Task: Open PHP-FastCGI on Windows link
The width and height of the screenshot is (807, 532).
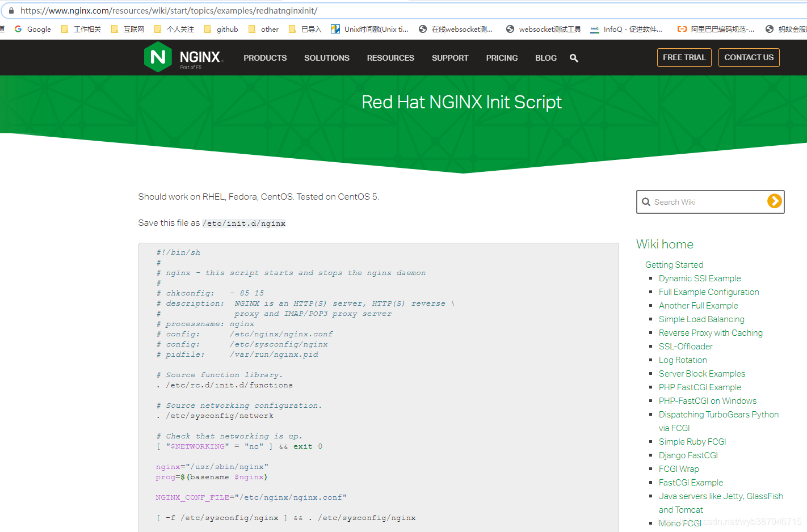Action: pos(708,401)
